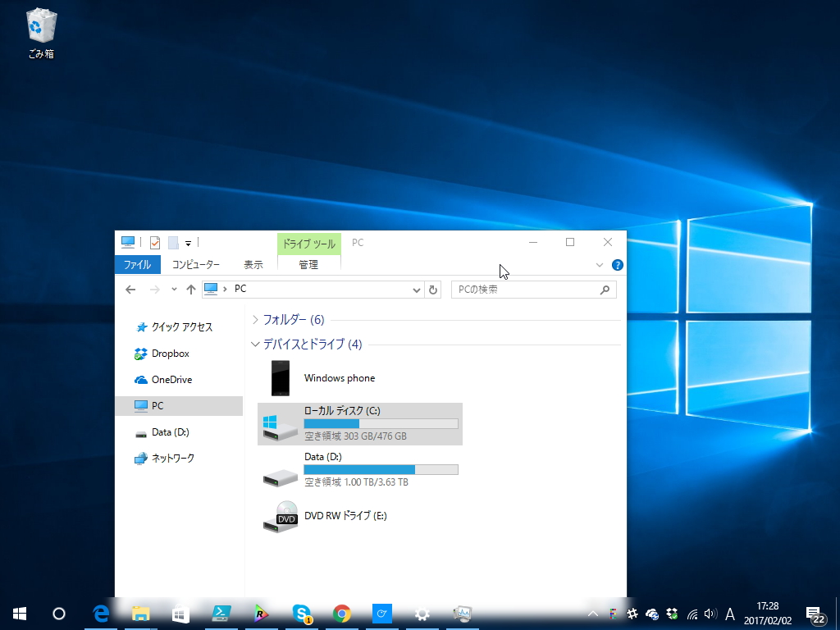Open the monitor app on the taskbar
This screenshot has height=630, width=840.
(463, 614)
